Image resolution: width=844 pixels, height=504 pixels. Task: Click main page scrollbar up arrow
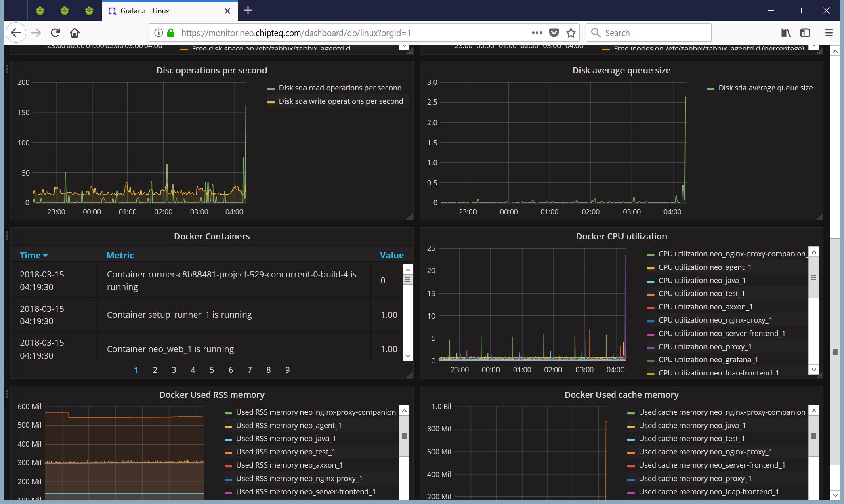point(835,51)
